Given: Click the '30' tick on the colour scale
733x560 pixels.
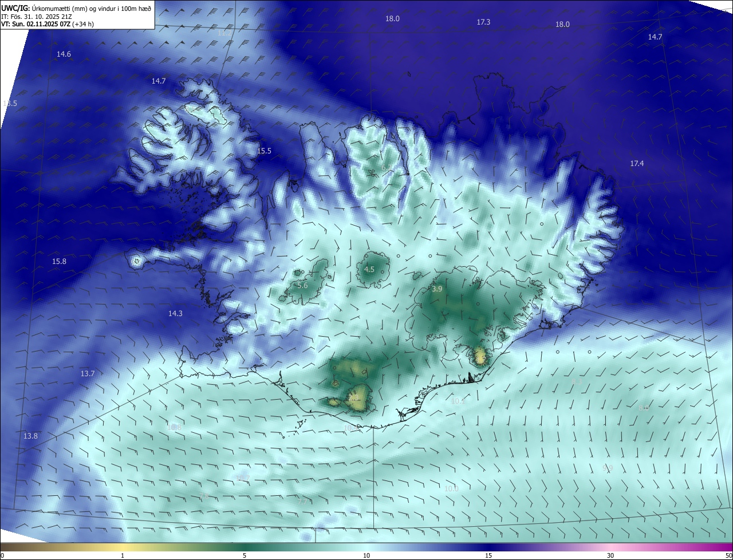Looking at the screenshot, I should [610, 556].
